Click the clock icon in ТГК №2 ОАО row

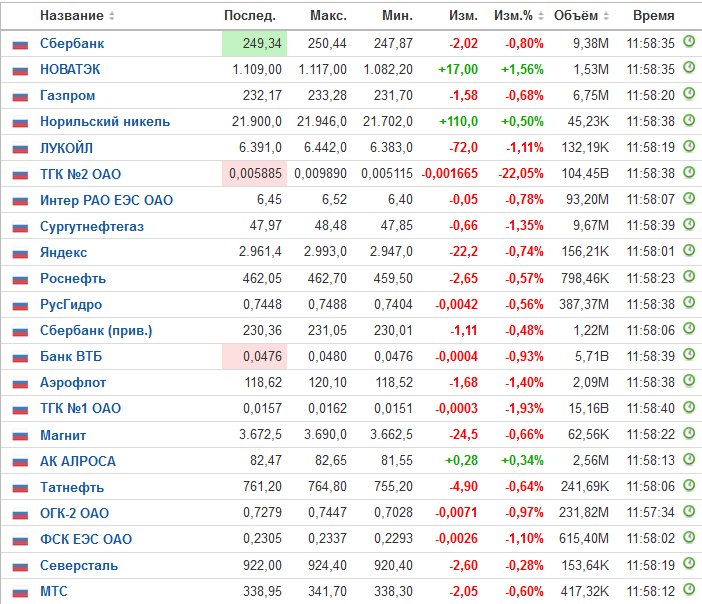(689, 172)
